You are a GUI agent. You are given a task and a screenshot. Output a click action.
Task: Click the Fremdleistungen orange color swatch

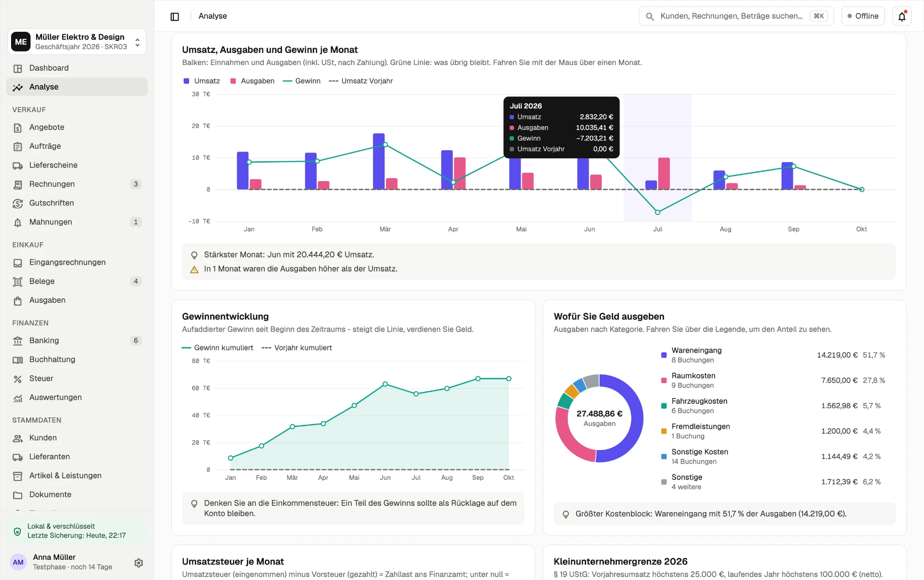pos(664,431)
